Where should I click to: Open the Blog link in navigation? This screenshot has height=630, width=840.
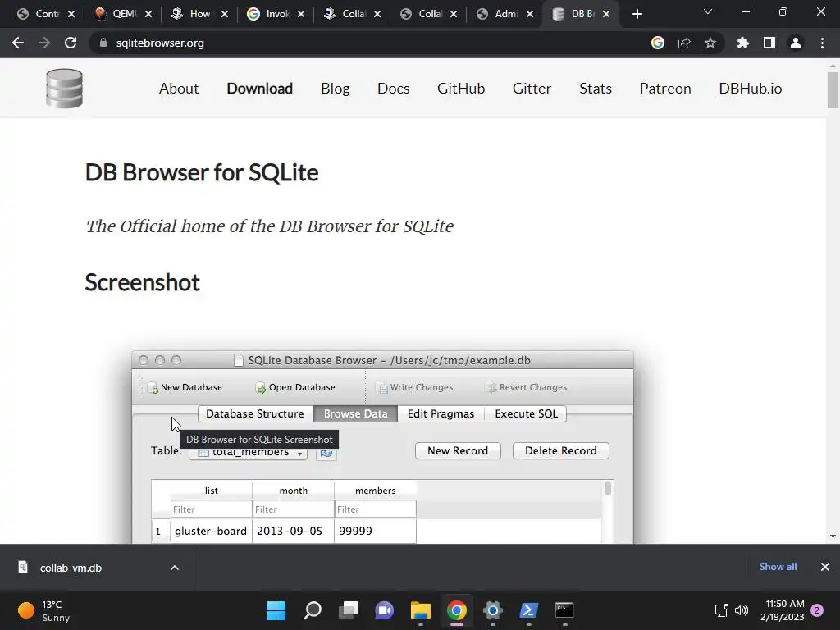tap(336, 89)
